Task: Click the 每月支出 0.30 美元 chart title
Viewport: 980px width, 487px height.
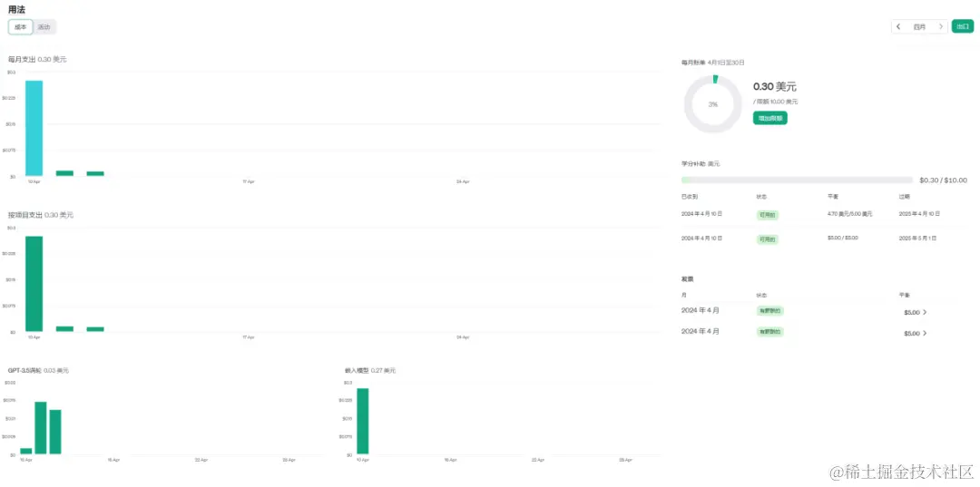Action: point(37,59)
